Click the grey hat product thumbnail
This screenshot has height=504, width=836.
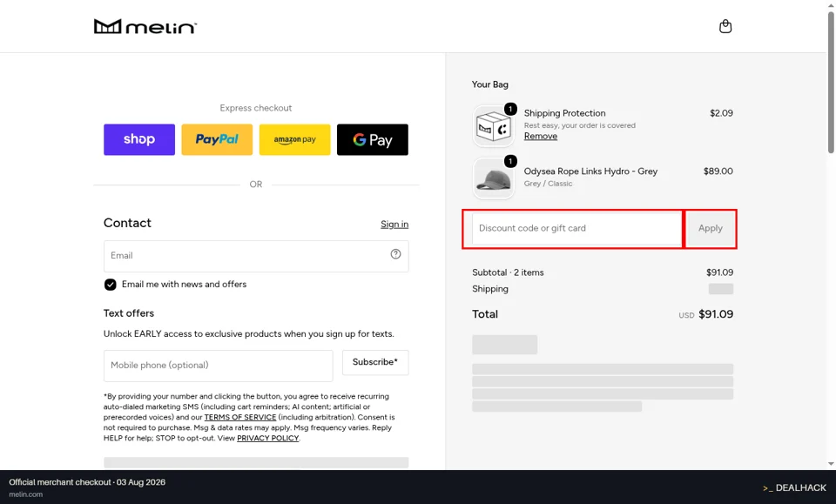point(493,178)
